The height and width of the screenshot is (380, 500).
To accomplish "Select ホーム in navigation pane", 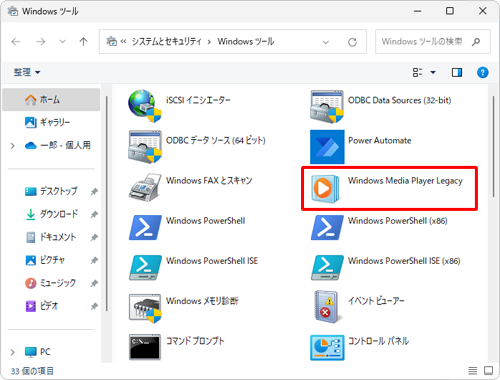I will [x=51, y=99].
